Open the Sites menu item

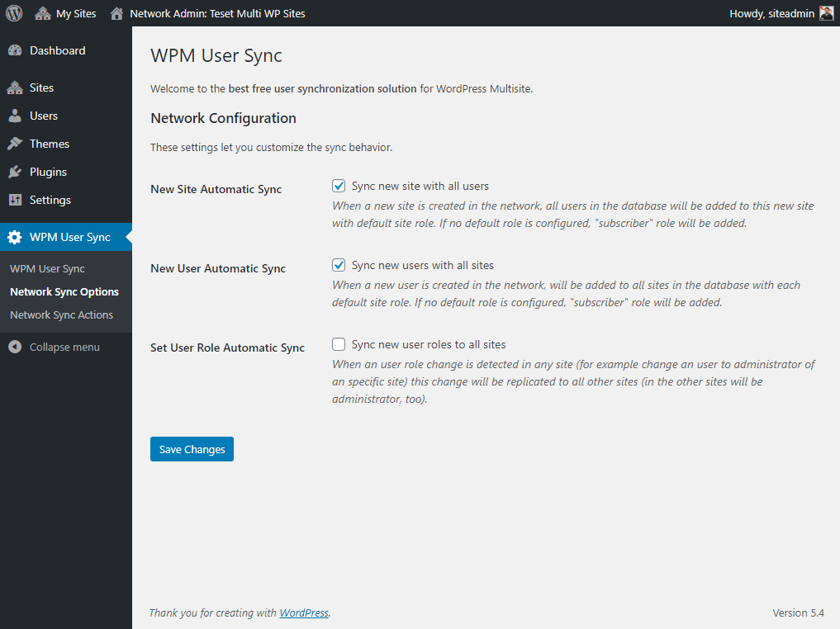(x=41, y=87)
